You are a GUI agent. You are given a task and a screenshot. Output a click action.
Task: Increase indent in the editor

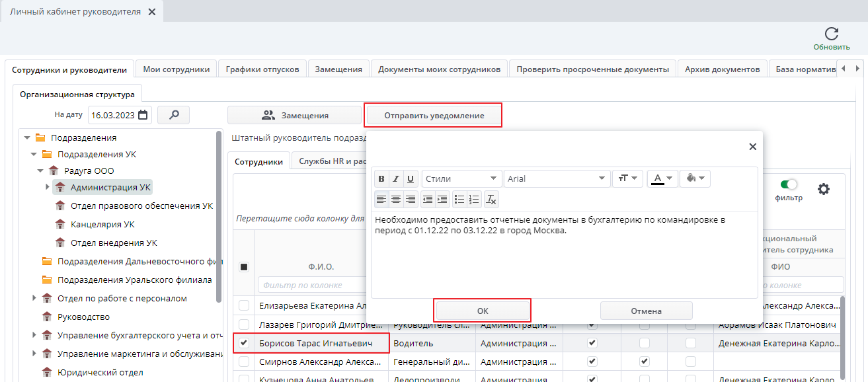pyautogui.click(x=442, y=199)
